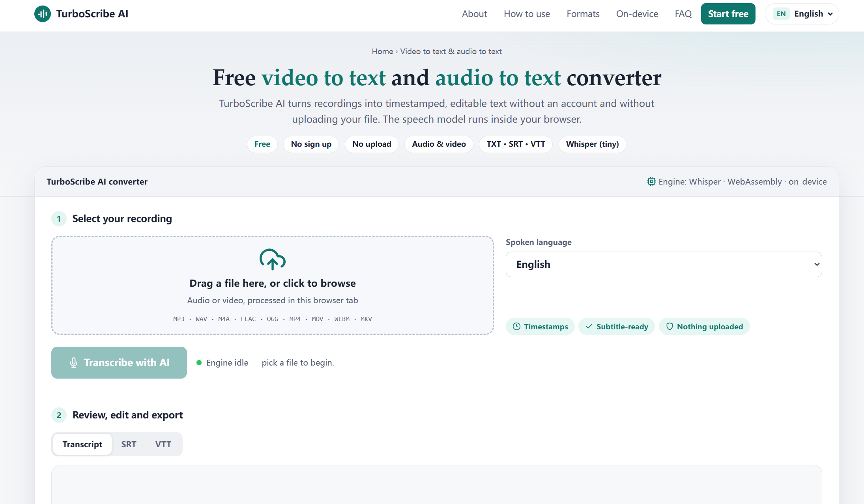Click the TurboScribe AI waveform logo icon
This screenshot has width=864, height=504.
click(x=43, y=14)
